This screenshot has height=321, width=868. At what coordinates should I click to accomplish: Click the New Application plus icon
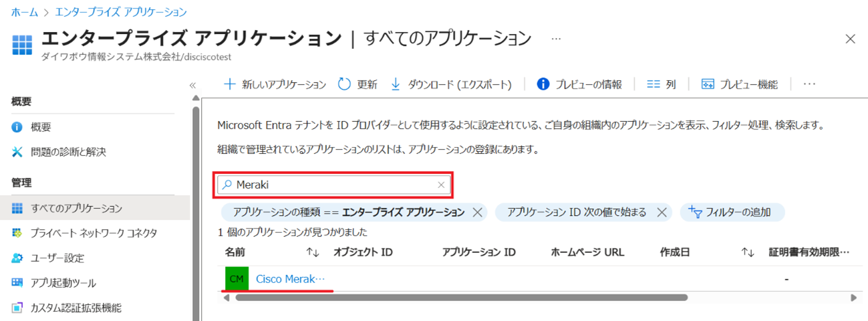pyautogui.click(x=230, y=84)
